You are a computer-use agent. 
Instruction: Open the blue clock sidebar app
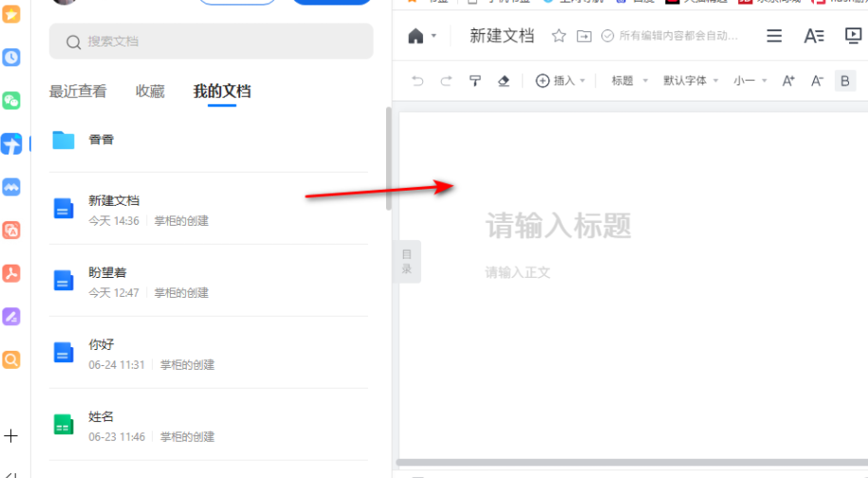pyautogui.click(x=11, y=57)
